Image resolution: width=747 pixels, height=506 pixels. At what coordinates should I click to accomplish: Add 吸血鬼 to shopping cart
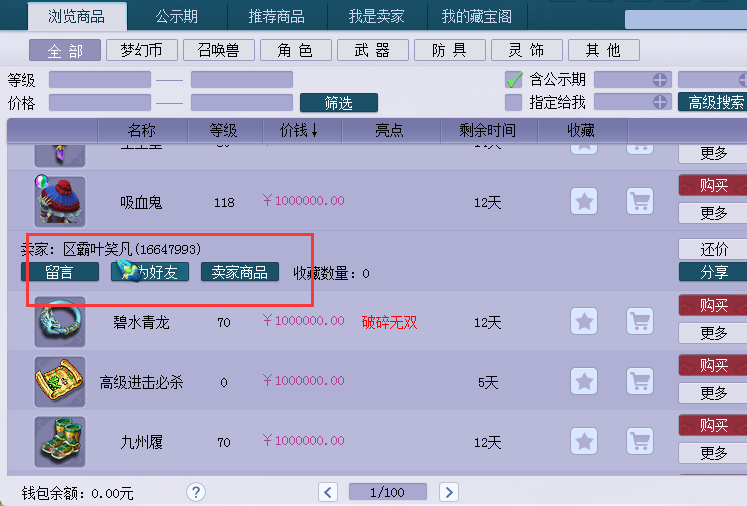click(x=640, y=201)
